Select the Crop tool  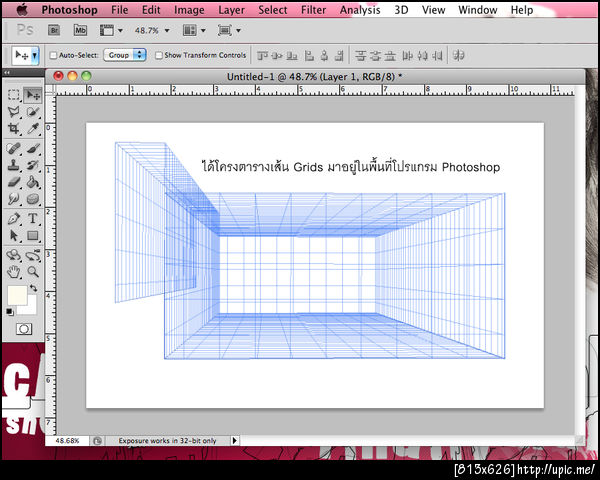(14, 129)
